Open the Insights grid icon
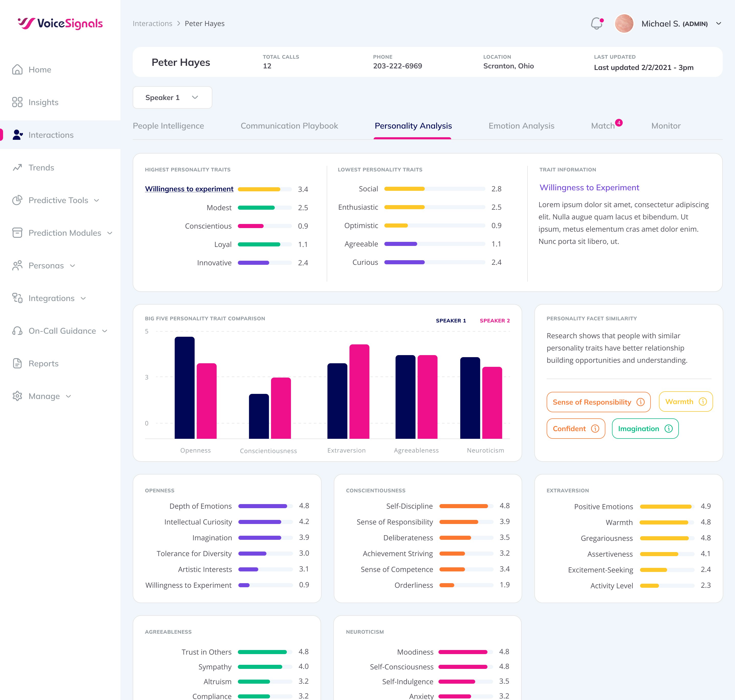The image size is (735, 700). (17, 102)
